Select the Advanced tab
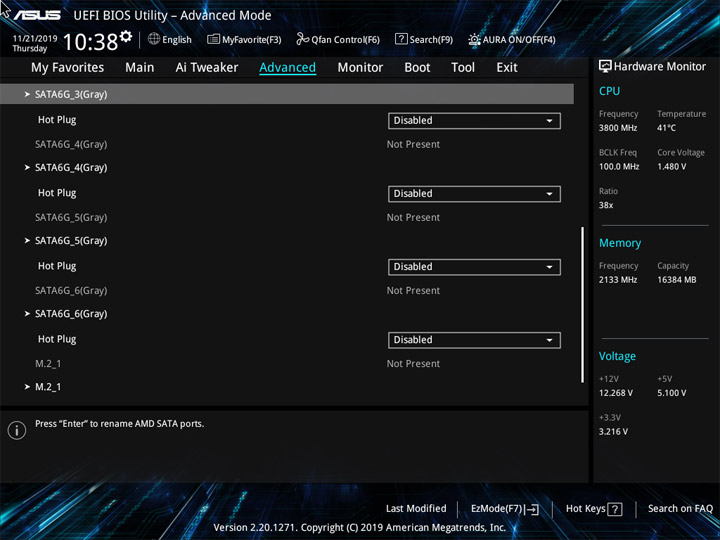The height and width of the screenshot is (540, 720). (287, 68)
